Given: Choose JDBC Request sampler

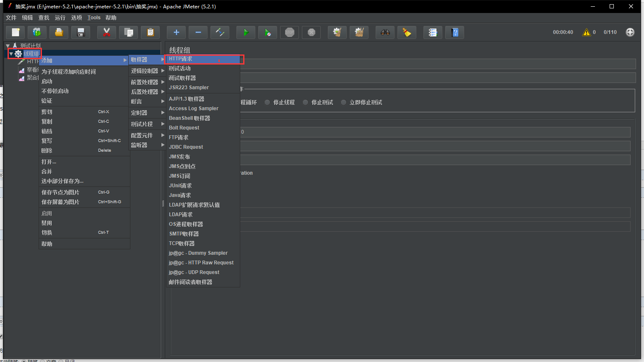Looking at the screenshot, I should tap(203, 147).
